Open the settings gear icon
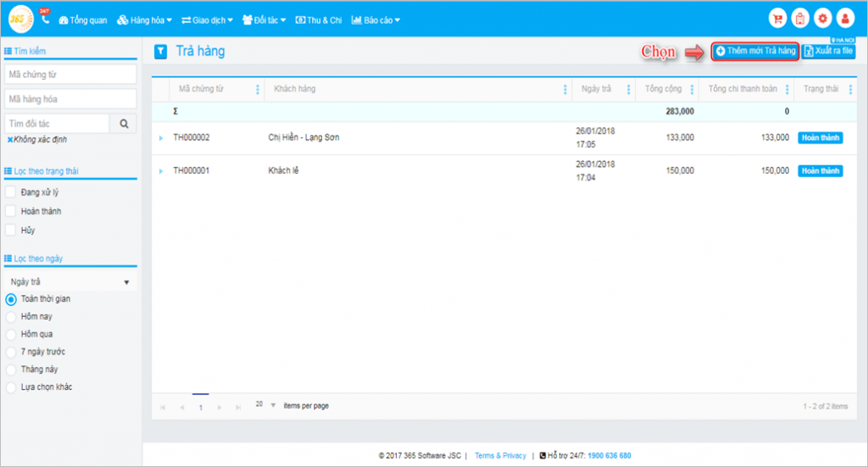Image resolution: width=868 pixels, height=467 pixels. pyautogui.click(x=822, y=19)
